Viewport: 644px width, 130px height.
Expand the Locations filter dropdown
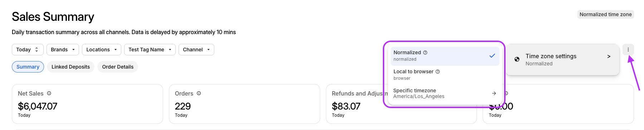102,50
